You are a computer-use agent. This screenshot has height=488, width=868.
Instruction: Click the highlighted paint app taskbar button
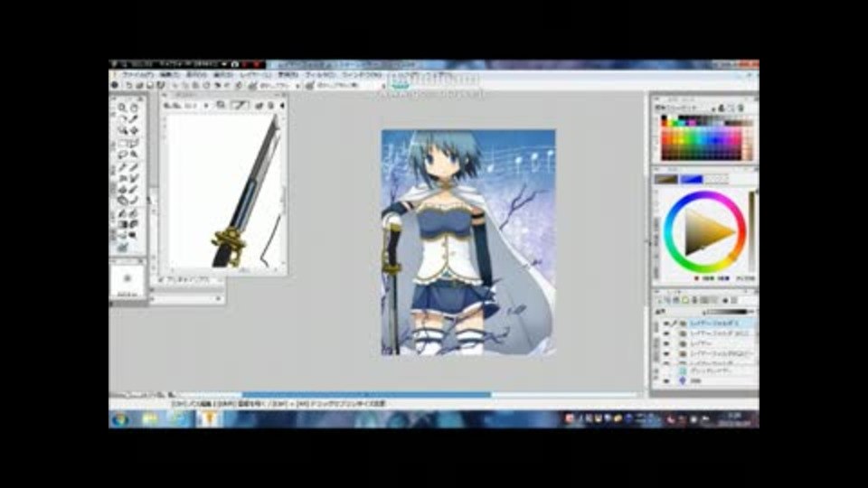209,419
